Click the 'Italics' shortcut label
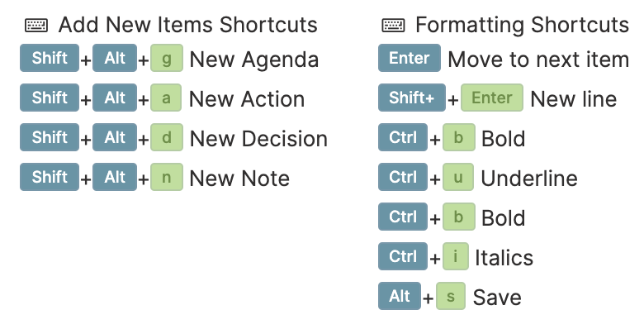This screenshot has height=329, width=644. [504, 258]
